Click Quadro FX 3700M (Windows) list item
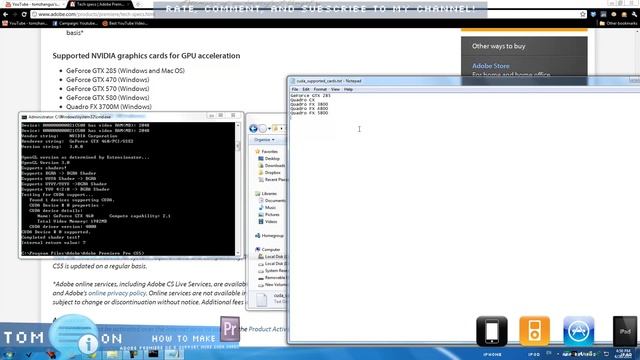Viewport: 640px width, 360px height. click(x=109, y=107)
